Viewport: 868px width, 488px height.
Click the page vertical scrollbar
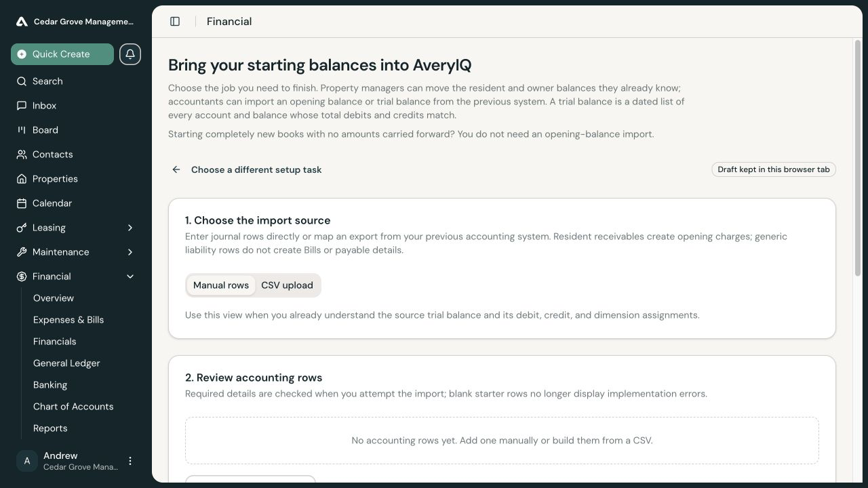[x=857, y=157]
